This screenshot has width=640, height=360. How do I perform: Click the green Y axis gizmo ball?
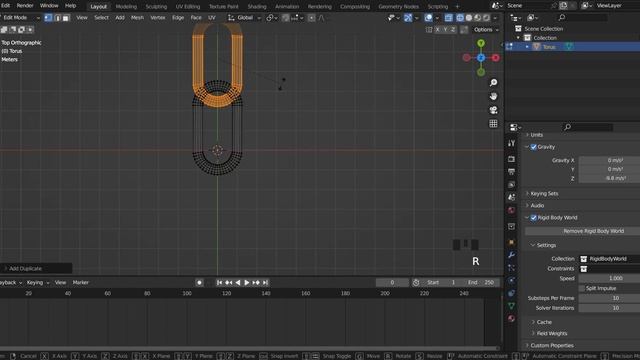point(481,43)
